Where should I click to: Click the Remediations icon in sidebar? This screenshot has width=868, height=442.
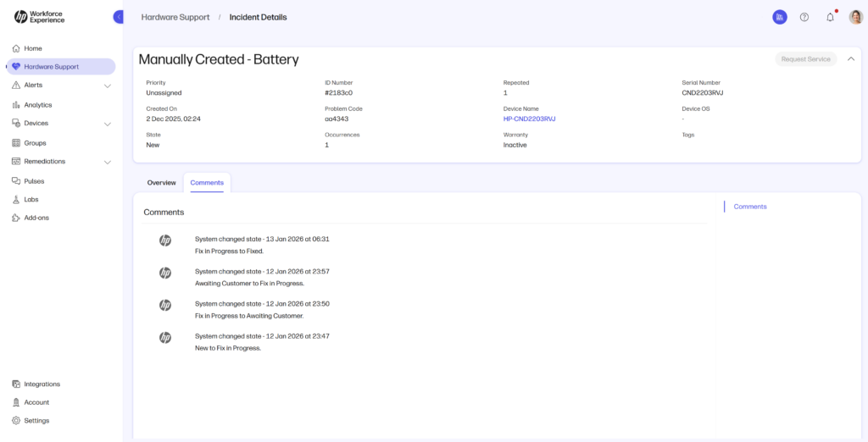point(16,162)
